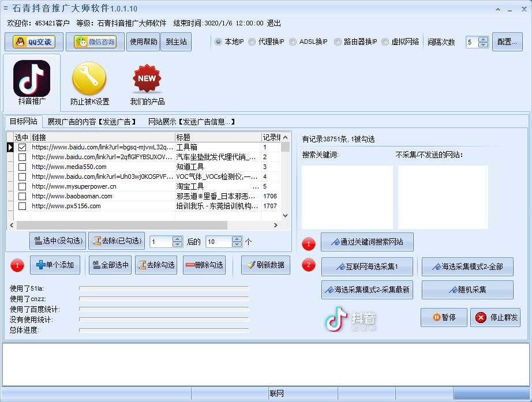Check the www.media550.com row checkbox
Viewport: 532px width, 402px height.
(22, 167)
